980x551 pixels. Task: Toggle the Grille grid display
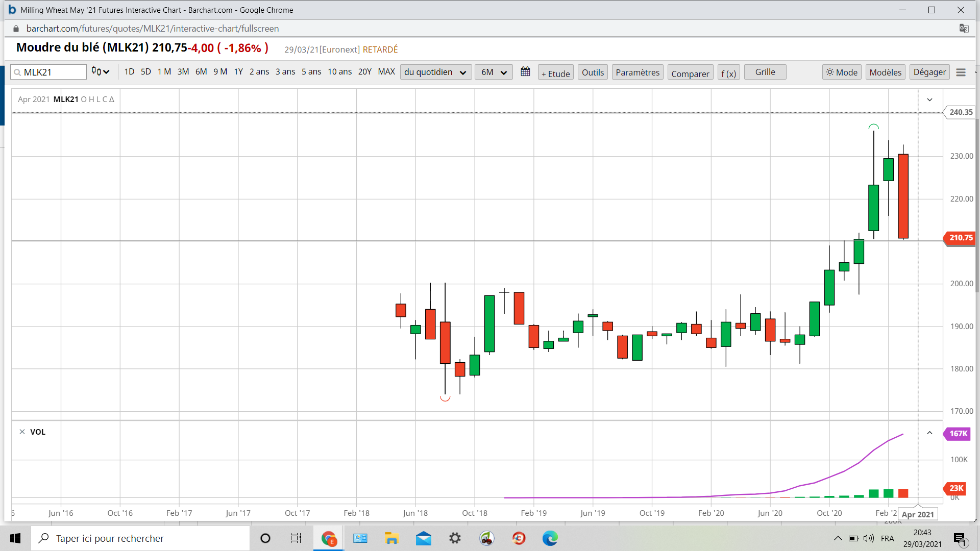click(x=765, y=72)
